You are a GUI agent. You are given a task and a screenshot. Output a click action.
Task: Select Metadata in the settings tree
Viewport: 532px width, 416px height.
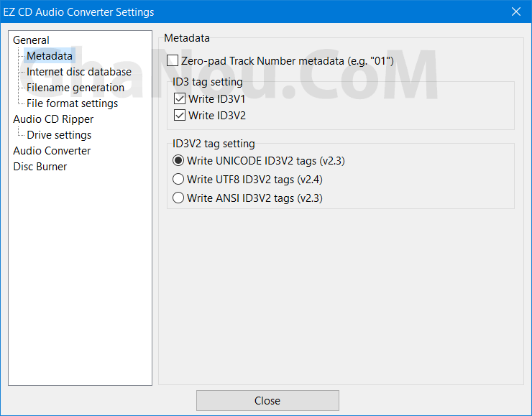[x=50, y=55]
